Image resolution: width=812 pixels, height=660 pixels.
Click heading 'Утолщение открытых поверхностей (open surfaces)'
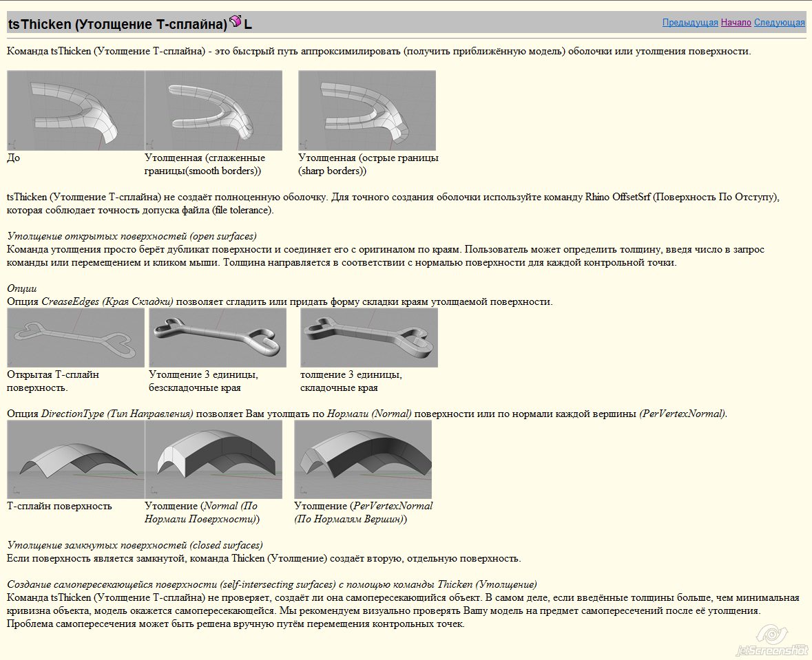tap(132, 236)
